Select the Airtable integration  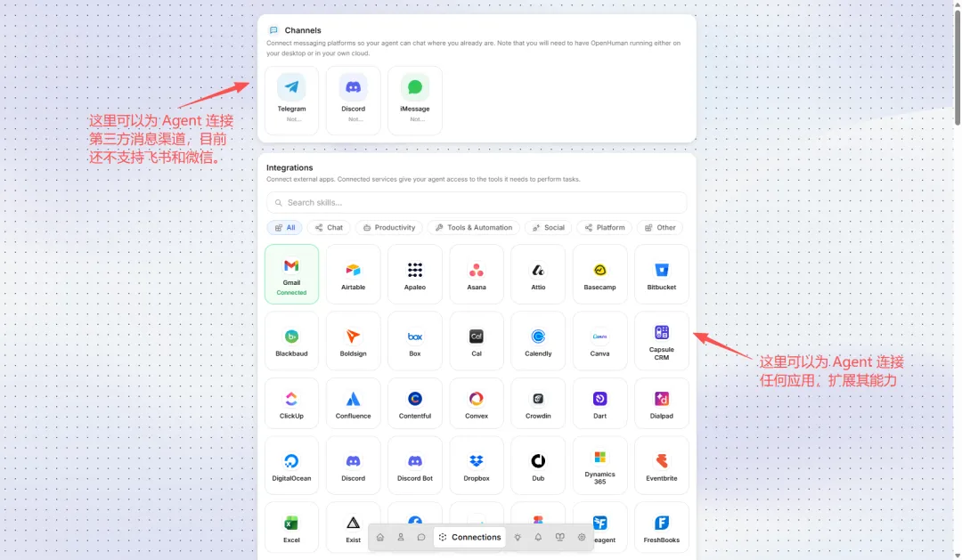[x=354, y=274]
